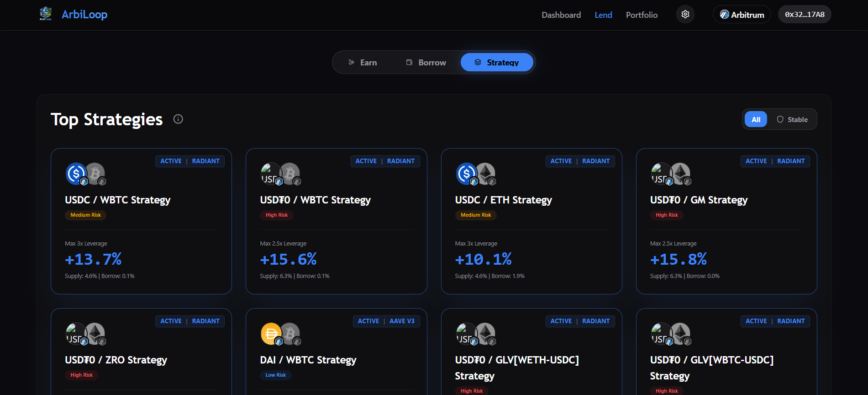Click the ArbiLoop logo icon
This screenshot has width=868, height=395.
tap(46, 14)
